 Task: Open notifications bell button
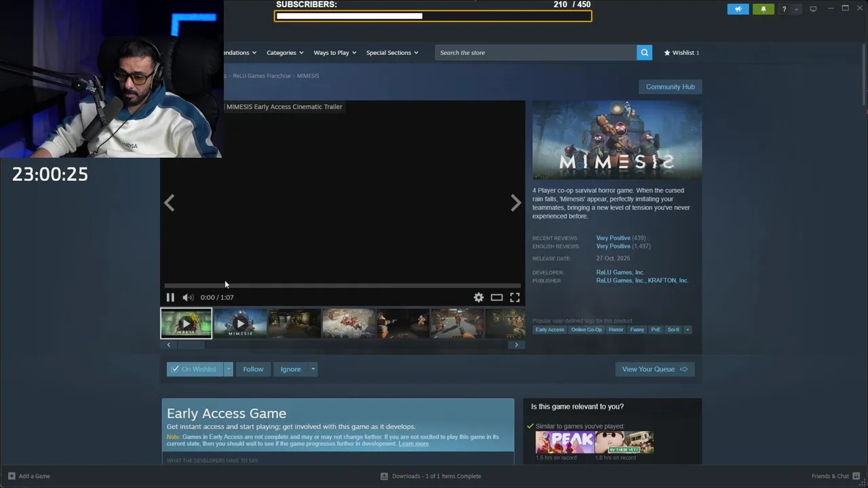click(764, 9)
